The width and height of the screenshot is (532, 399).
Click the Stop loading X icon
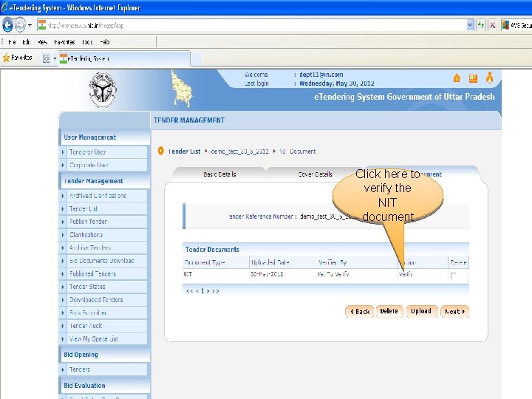click(493, 25)
